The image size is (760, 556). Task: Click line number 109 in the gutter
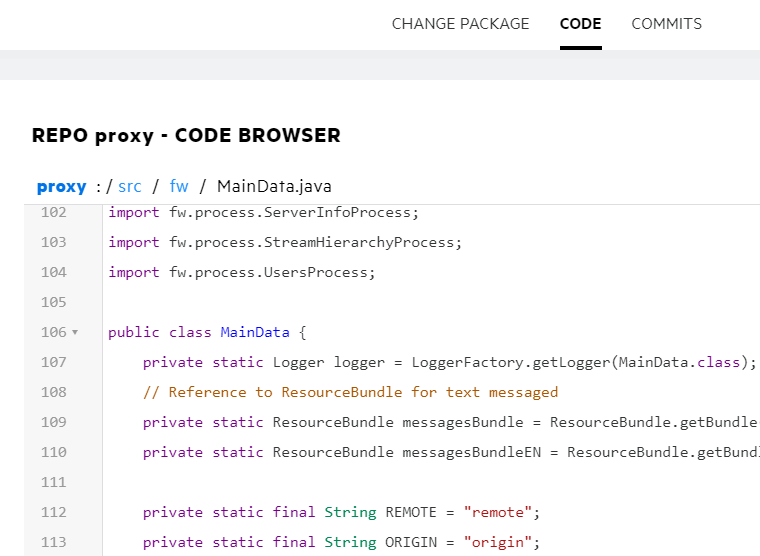pyautogui.click(x=53, y=422)
